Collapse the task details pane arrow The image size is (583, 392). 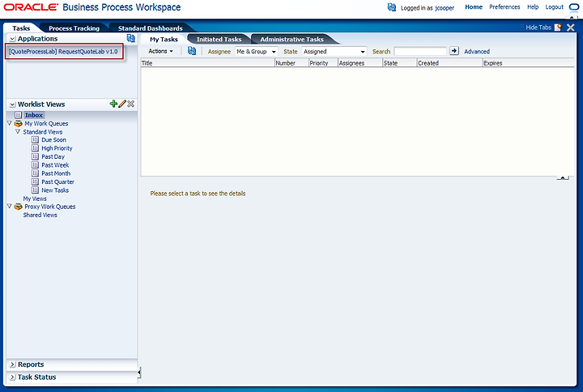click(x=563, y=178)
